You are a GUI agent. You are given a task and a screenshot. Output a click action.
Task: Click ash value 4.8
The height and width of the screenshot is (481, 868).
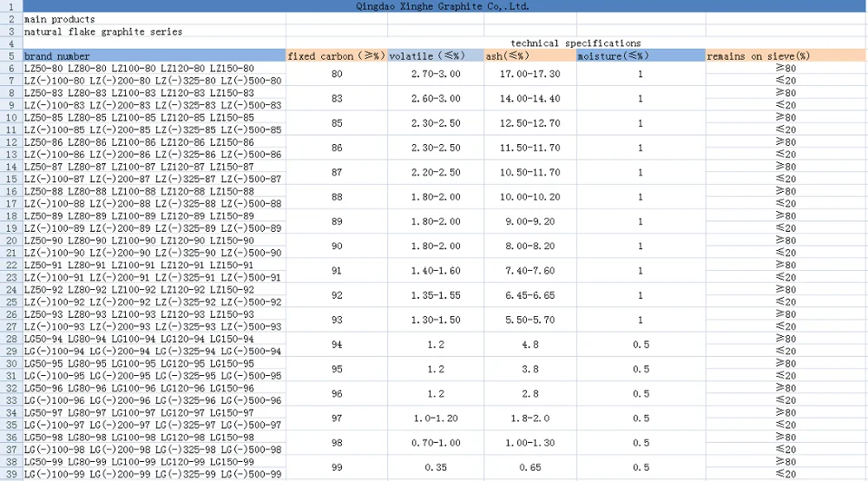pyautogui.click(x=530, y=345)
